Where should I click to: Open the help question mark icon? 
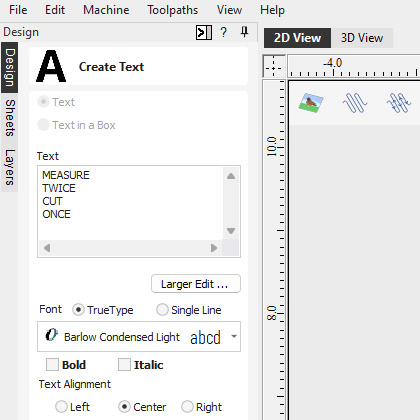(x=224, y=32)
